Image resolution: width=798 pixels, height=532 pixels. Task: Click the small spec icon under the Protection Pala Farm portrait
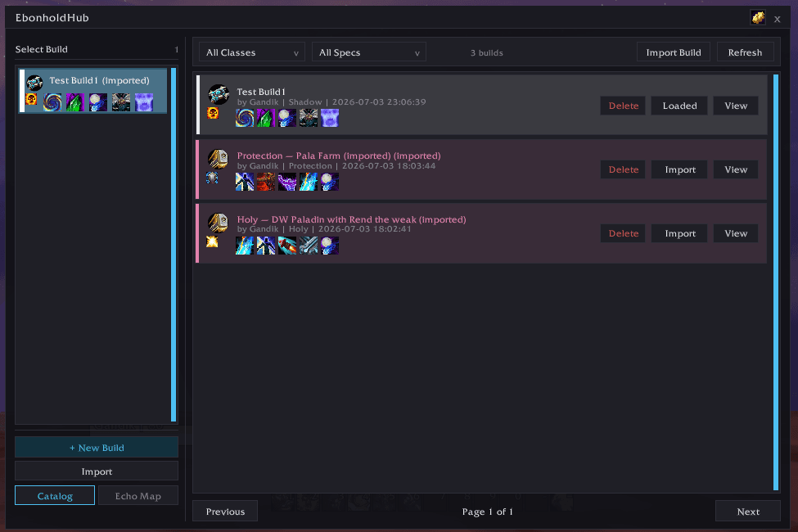point(212,177)
